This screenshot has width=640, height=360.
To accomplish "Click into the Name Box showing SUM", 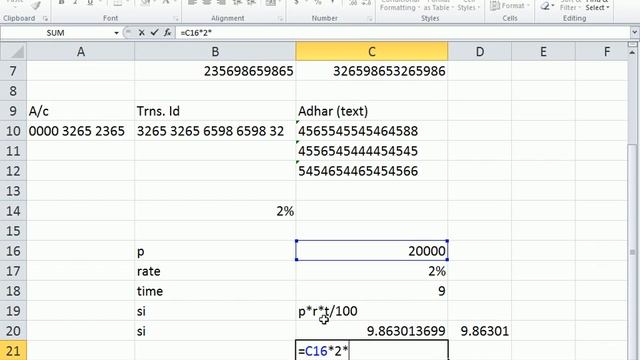I will click(x=56, y=33).
